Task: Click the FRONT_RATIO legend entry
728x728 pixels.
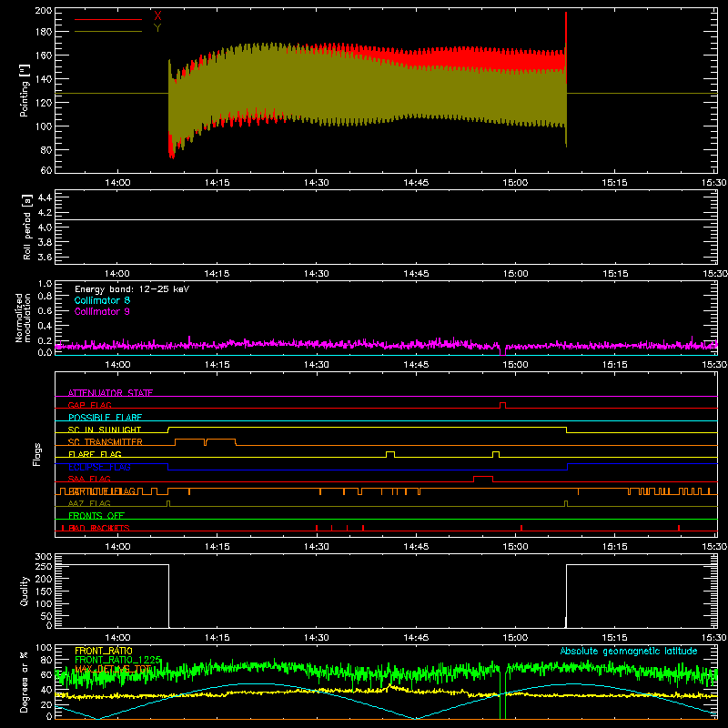Action: click(104, 651)
